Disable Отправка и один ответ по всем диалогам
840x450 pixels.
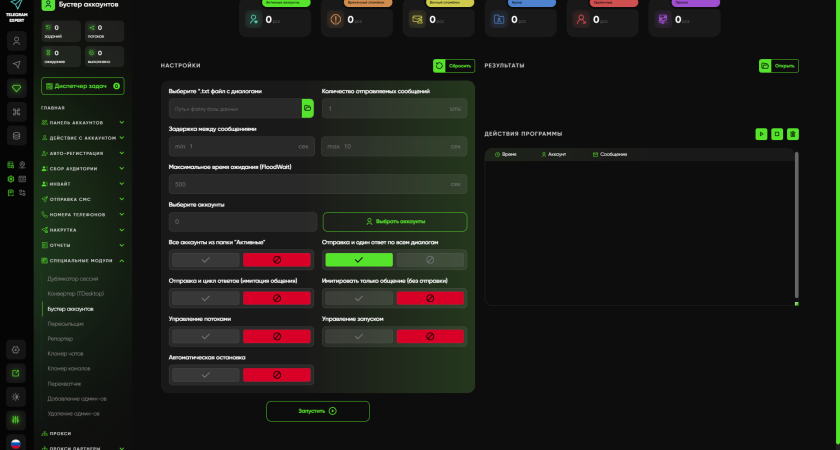point(430,260)
